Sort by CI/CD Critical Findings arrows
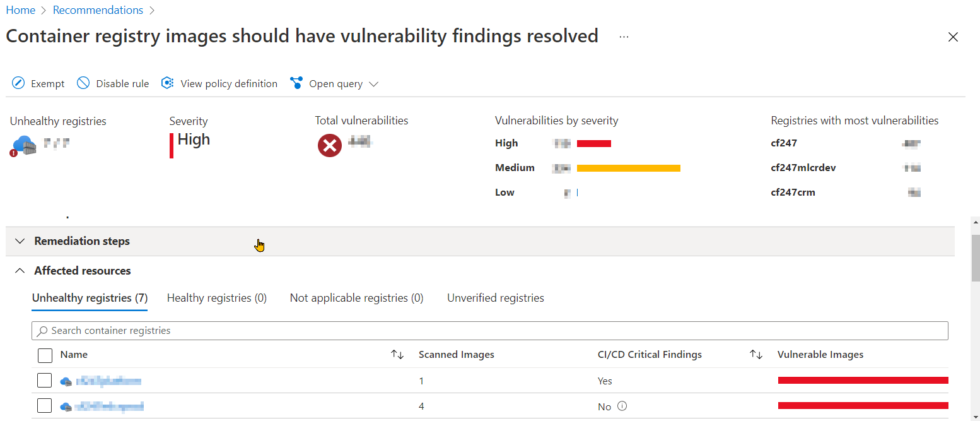The width and height of the screenshot is (980, 421). click(756, 355)
